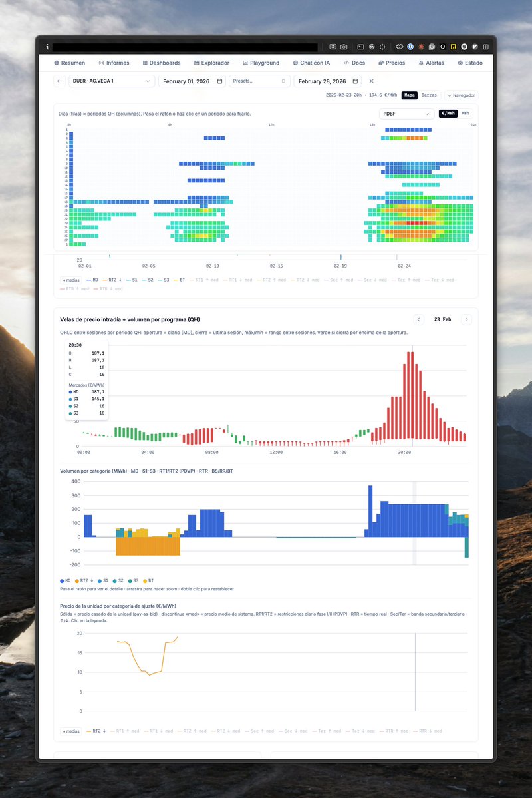532x798 pixels.
Task: Open the end date calendar icon
Action: click(x=355, y=81)
